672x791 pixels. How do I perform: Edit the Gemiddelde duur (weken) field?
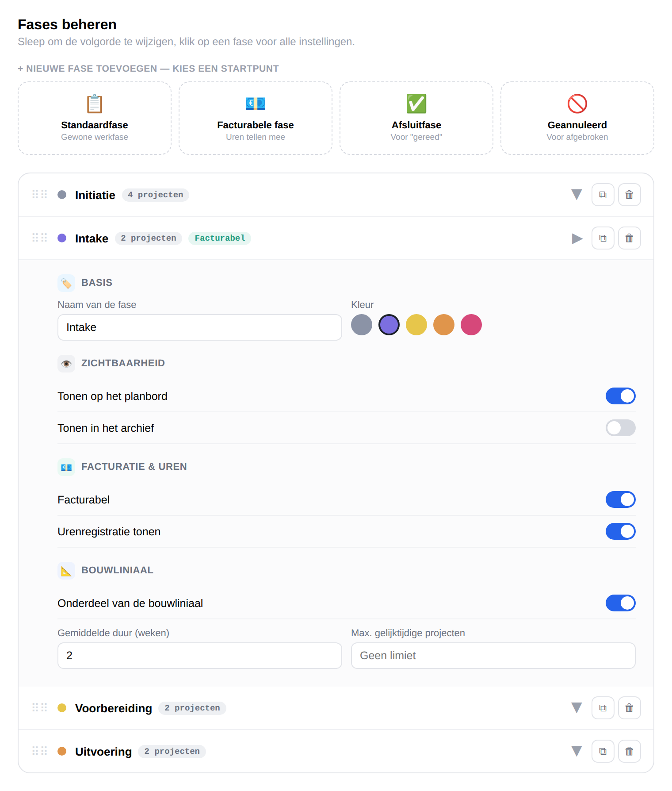click(x=200, y=656)
